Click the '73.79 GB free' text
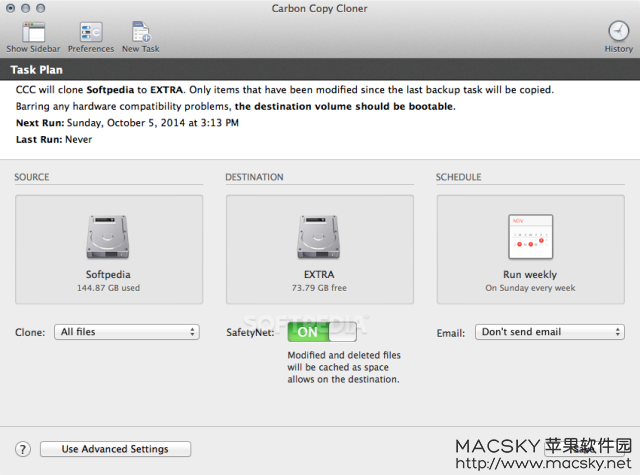Viewport: 640px width, 475px height. click(319, 288)
